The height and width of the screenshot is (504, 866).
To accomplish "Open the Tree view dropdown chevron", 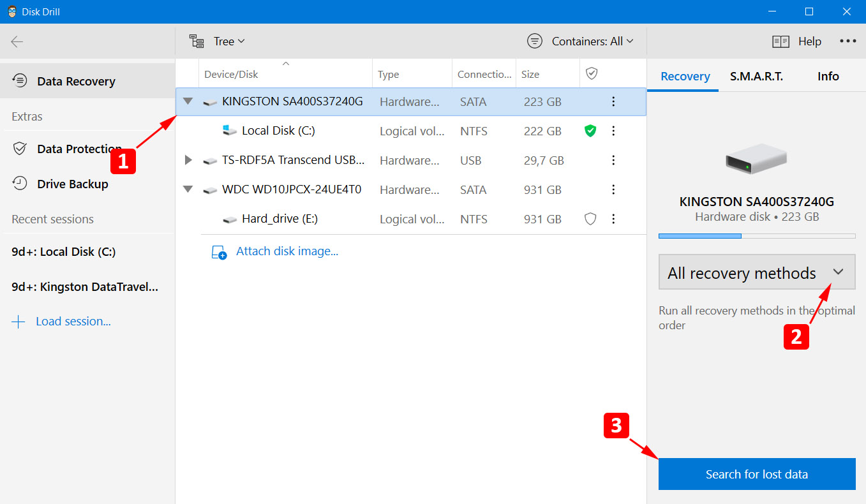I will (x=241, y=41).
